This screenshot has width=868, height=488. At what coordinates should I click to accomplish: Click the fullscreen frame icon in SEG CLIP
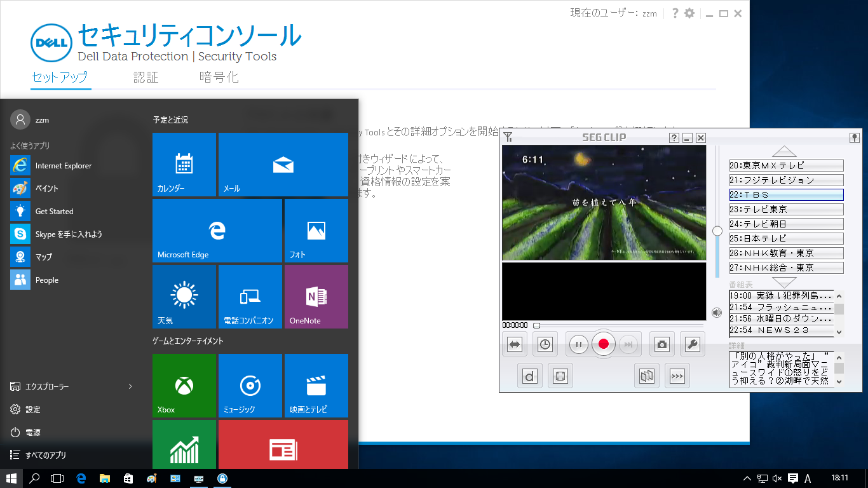[560, 376]
